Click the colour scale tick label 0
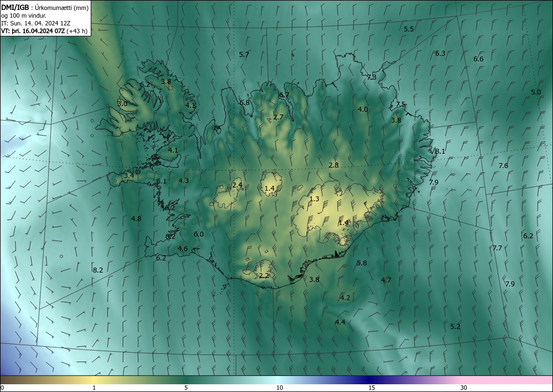The image size is (553, 392). (2, 388)
